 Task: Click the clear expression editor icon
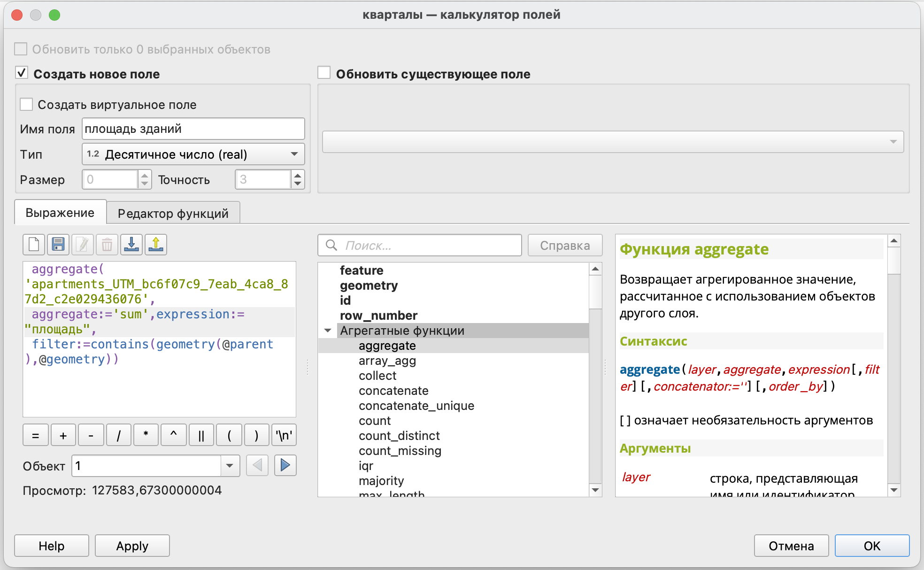[x=34, y=245]
